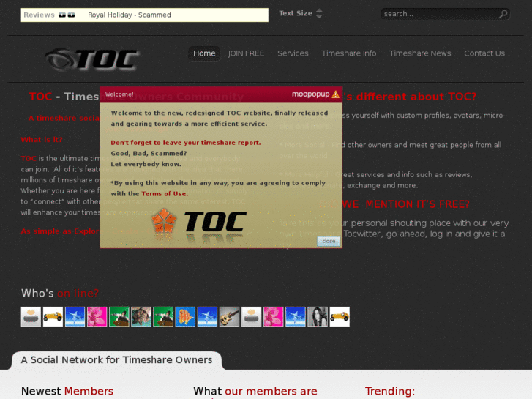Open the Timeshare News menu
The image size is (532, 399).
point(420,53)
